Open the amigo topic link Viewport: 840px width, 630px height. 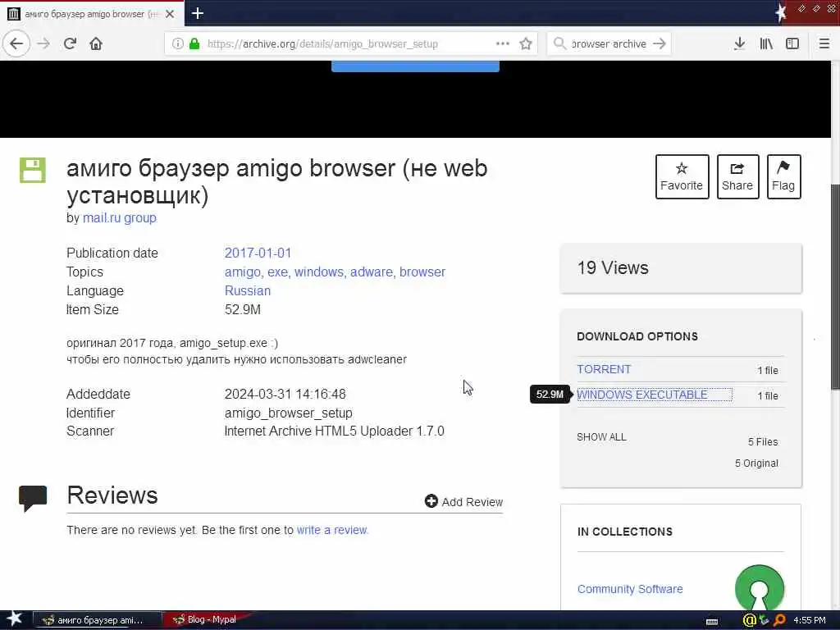[x=244, y=272]
